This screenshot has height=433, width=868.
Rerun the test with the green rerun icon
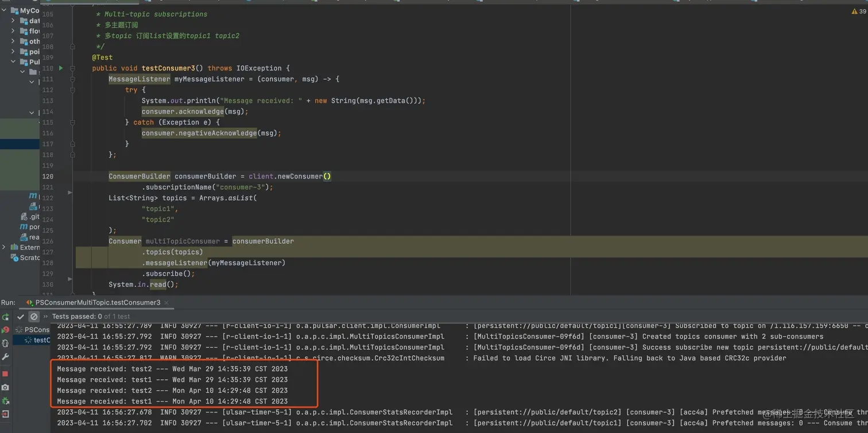click(x=5, y=317)
